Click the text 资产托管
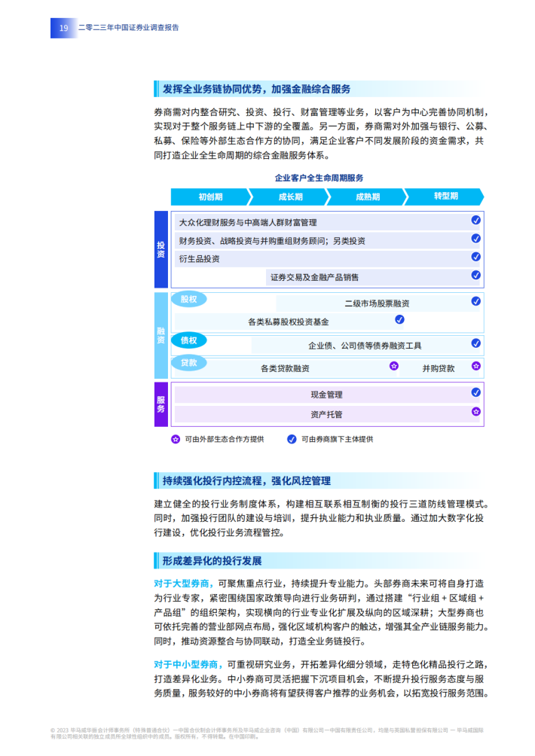 pyautogui.click(x=326, y=414)
